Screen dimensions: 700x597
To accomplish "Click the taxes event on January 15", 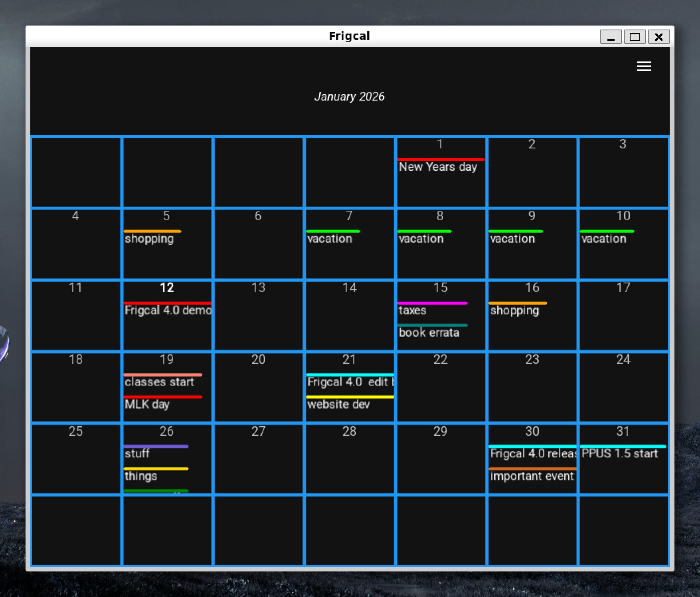I will tap(413, 310).
